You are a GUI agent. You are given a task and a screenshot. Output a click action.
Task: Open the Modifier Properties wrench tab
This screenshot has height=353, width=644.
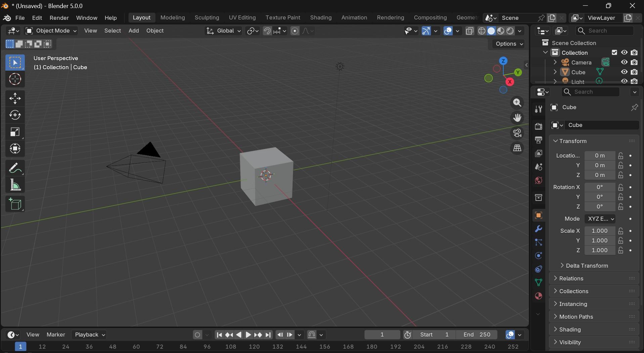coord(539,229)
